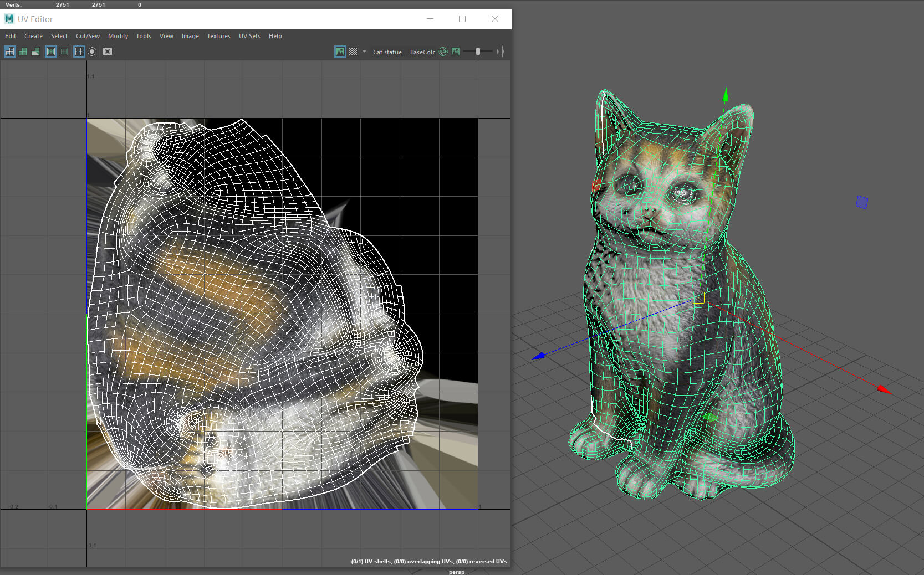Click the persp camera label
This screenshot has height=575, width=924.
[x=457, y=572]
